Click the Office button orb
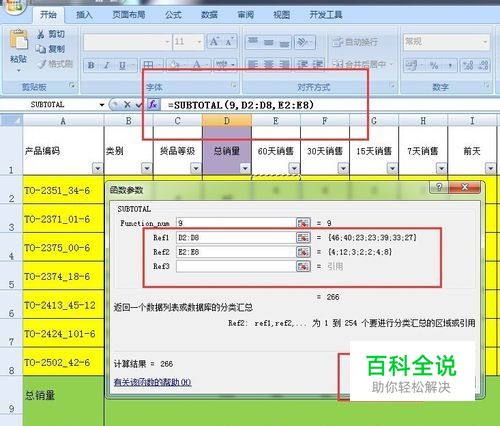Image resolution: width=500 pixels, height=426 pixels. point(14,7)
